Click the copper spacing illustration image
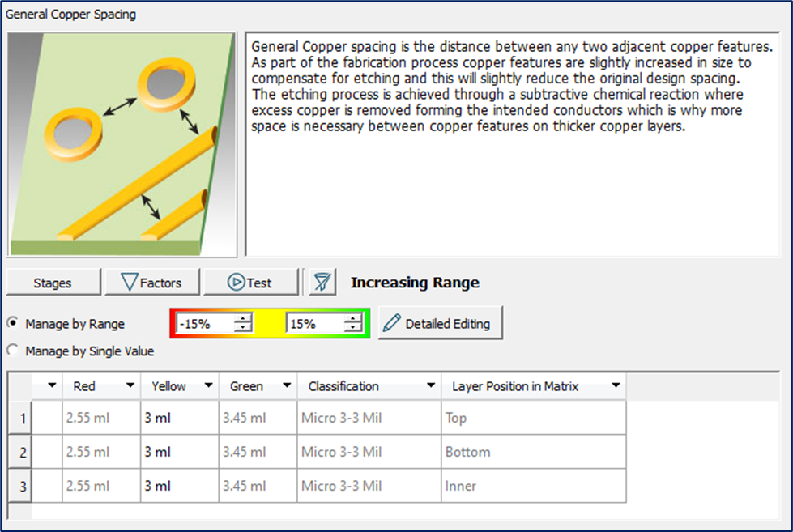The image size is (793, 532). pos(122,145)
